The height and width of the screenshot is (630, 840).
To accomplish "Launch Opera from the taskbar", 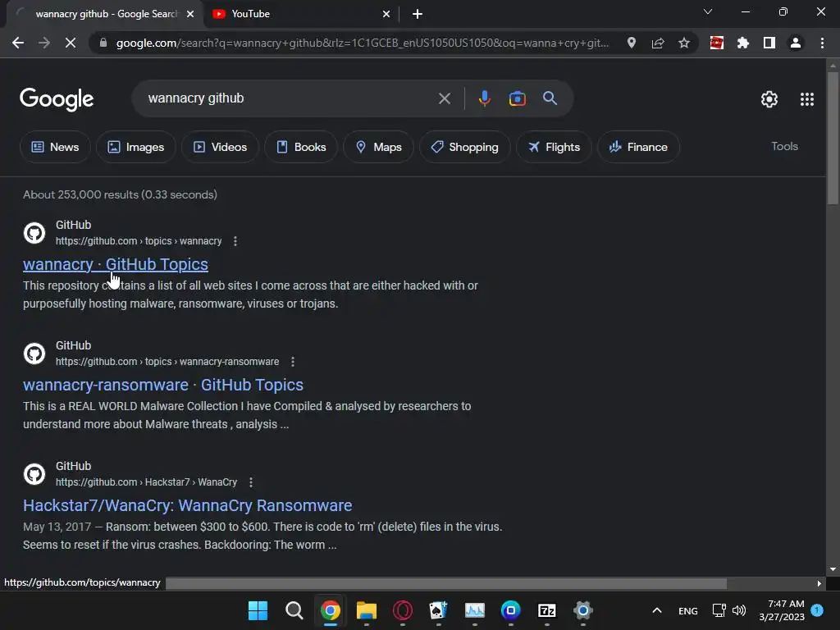I will pos(402,610).
